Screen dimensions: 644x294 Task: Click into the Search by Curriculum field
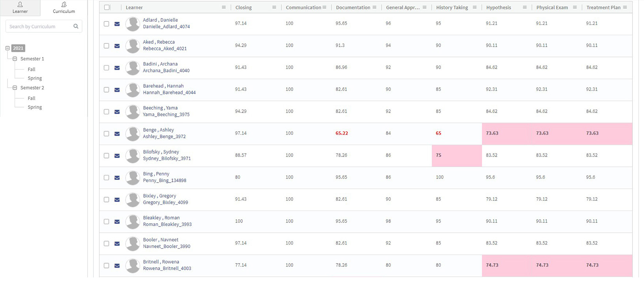click(x=39, y=26)
